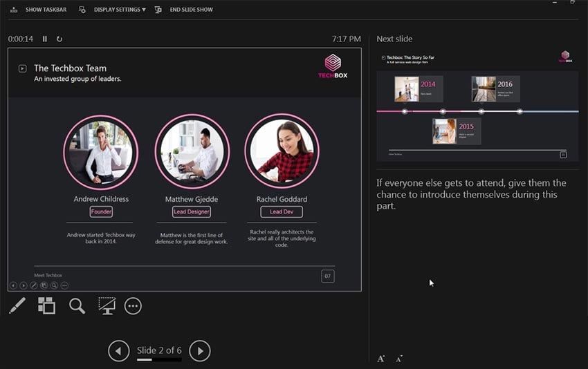Image resolution: width=588 pixels, height=369 pixels.
Task: Open the More slide show options menu
Action: click(133, 305)
